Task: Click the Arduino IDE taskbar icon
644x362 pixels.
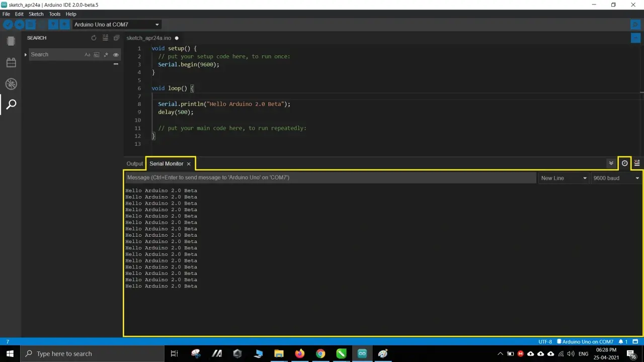Action: point(362,353)
